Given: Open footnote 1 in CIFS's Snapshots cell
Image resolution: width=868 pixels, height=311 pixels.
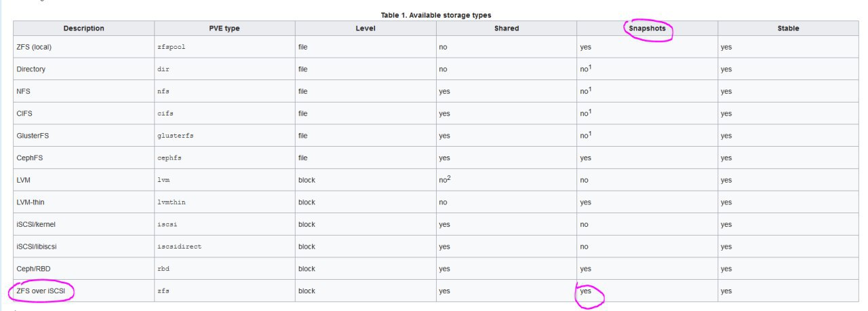Looking at the screenshot, I should pyautogui.click(x=591, y=111).
